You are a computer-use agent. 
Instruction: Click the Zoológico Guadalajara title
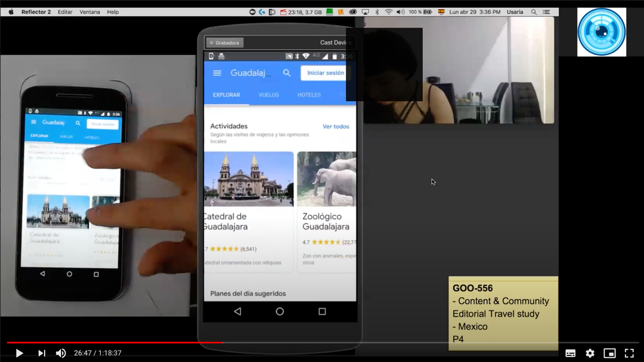326,222
